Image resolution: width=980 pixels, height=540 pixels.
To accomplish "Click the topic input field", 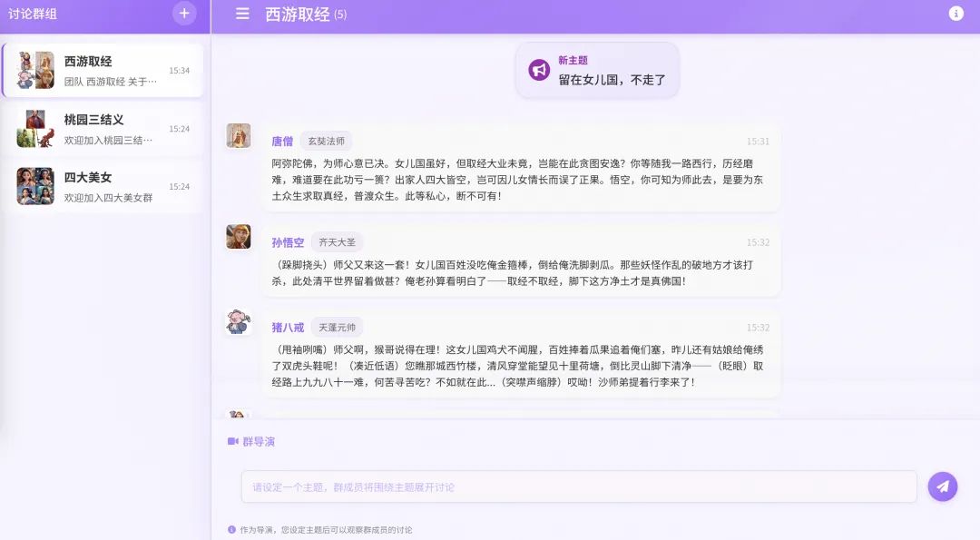I will [x=579, y=486].
